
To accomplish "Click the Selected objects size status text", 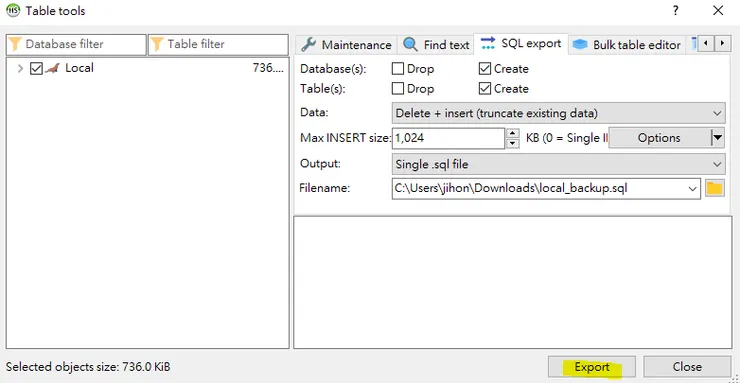I will coord(88,366).
